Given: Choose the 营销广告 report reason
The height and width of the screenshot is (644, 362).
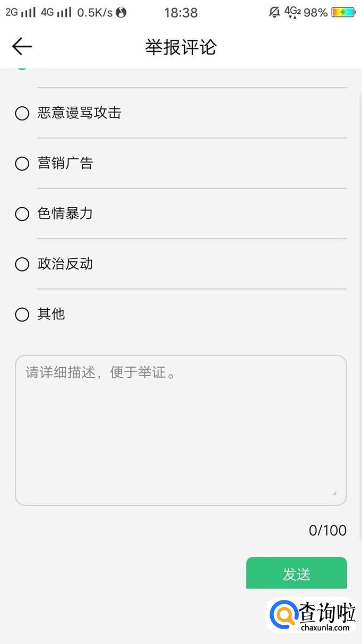Looking at the screenshot, I should coord(22,164).
